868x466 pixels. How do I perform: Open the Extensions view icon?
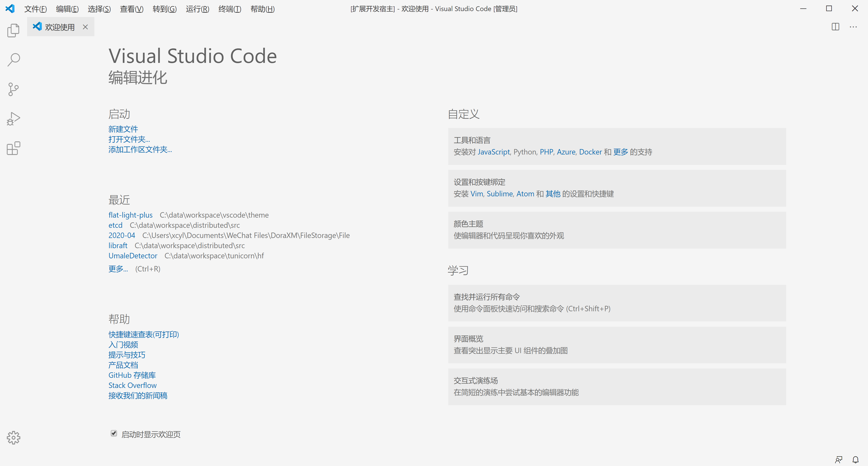point(14,148)
